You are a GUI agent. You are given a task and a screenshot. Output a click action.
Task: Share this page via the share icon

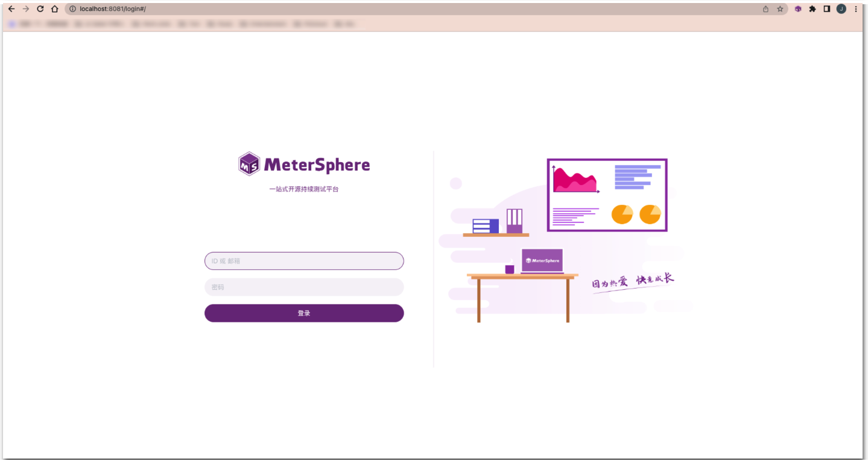coord(765,9)
